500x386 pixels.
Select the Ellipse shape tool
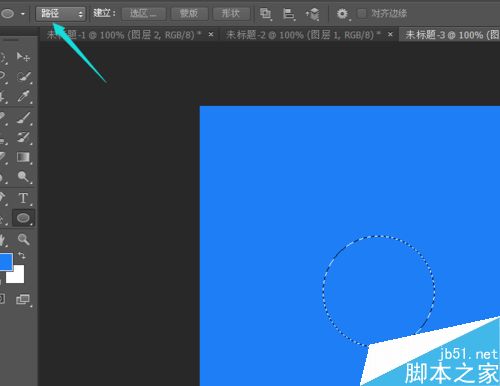(23, 218)
